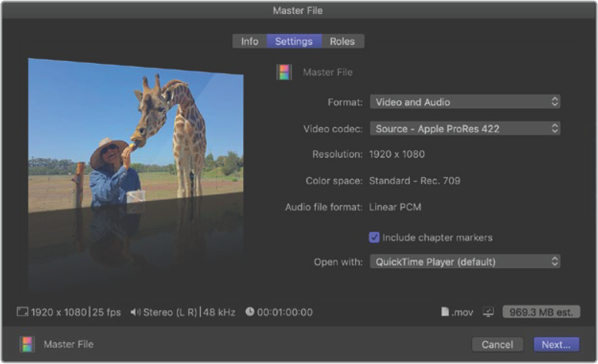Click the device compatibility monitor icon
The image size is (598, 364).
488,312
